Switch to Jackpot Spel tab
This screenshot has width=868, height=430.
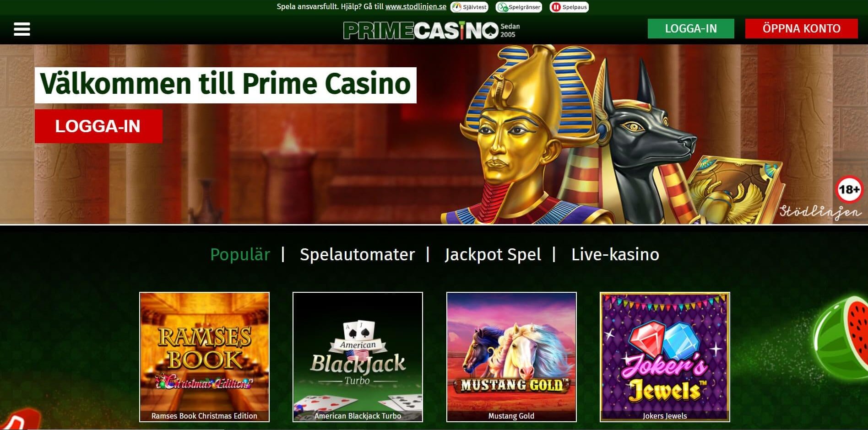[493, 254]
